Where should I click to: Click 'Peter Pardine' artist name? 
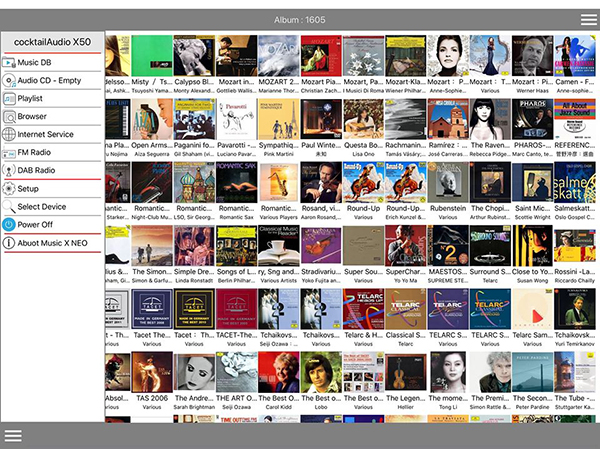coord(532,407)
